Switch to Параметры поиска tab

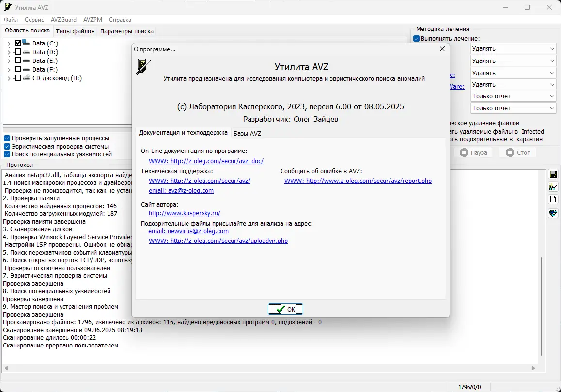click(126, 31)
